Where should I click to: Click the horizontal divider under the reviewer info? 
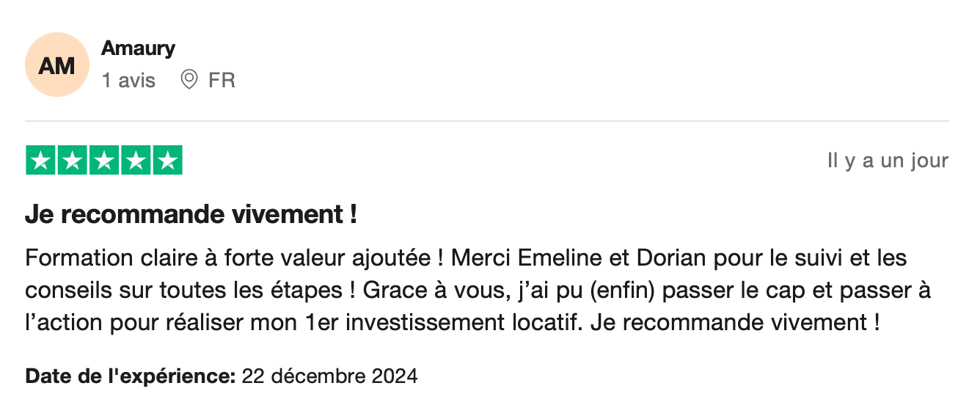tap(487, 120)
